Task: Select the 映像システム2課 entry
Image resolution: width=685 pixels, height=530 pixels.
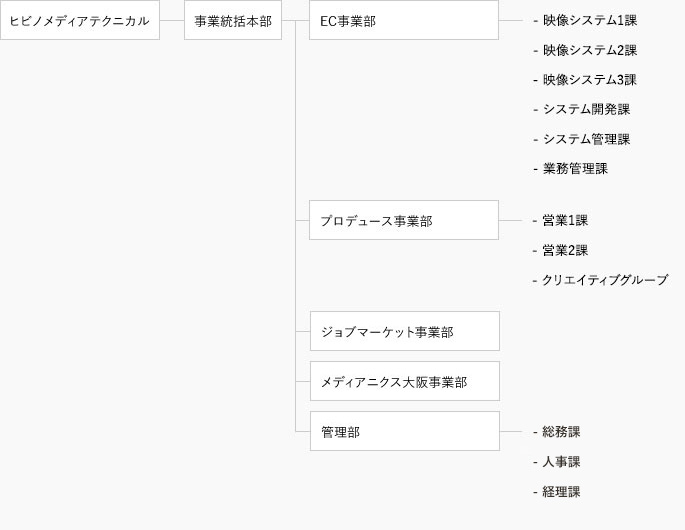Action: [590, 50]
